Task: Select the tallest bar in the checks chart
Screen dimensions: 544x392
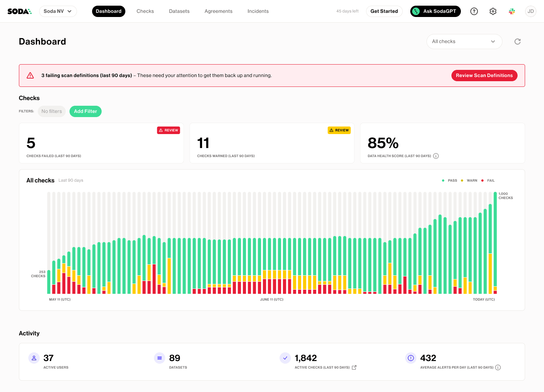Action: 495,242
